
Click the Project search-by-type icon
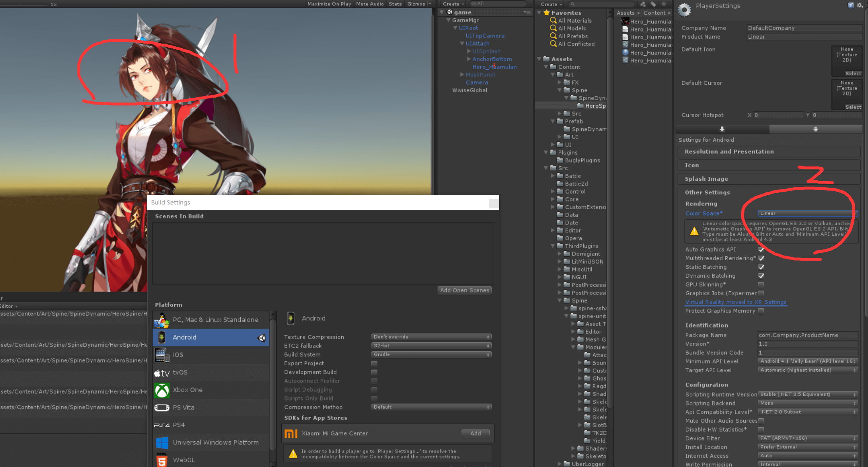point(643,4)
